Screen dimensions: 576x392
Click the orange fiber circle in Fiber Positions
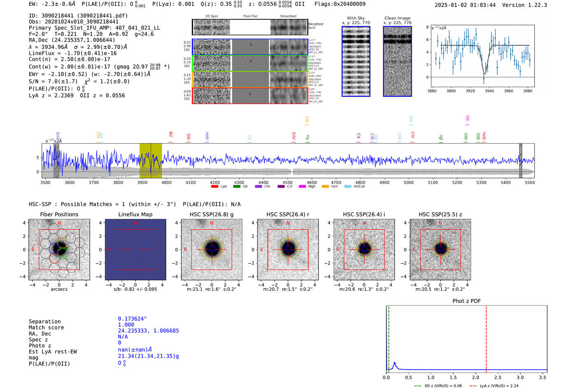pos(62,243)
